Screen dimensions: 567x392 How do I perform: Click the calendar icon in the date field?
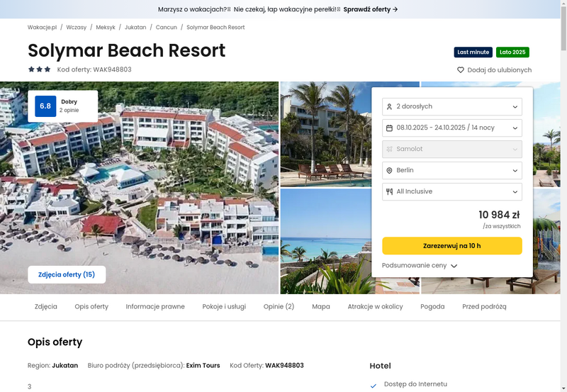tap(389, 128)
